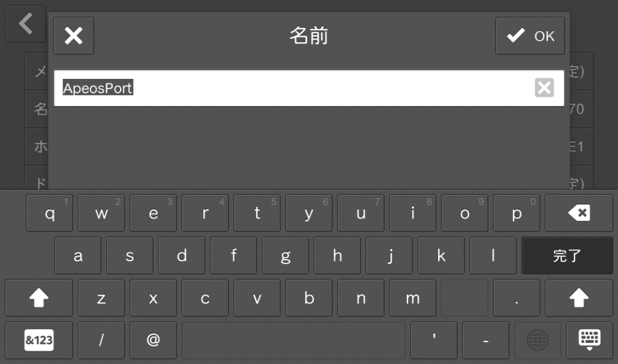Confirm the name with the OK button
The image size is (618, 364).
coord(530,36)
